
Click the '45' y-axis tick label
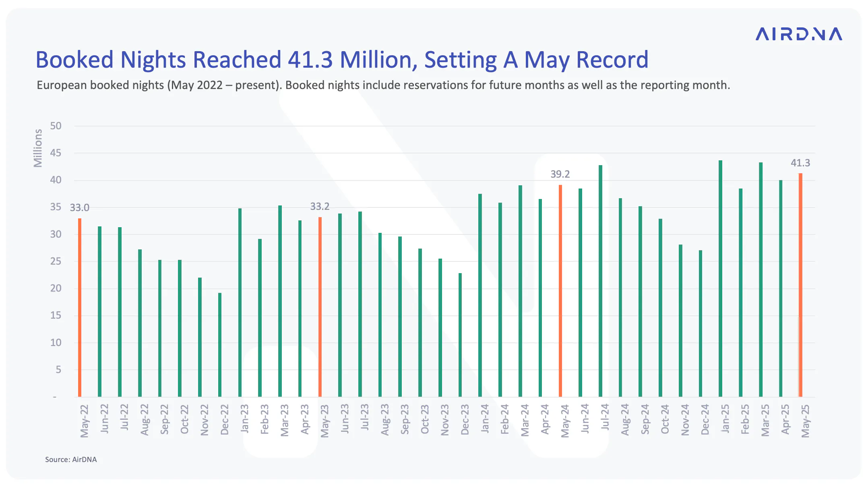(x=56, y=153)
